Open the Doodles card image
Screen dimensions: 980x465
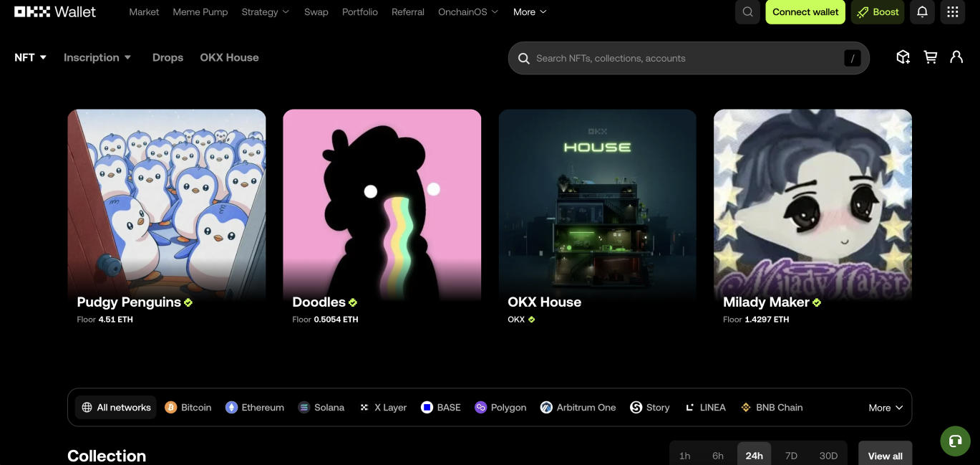pyautogui.click(x=382, y=203)
